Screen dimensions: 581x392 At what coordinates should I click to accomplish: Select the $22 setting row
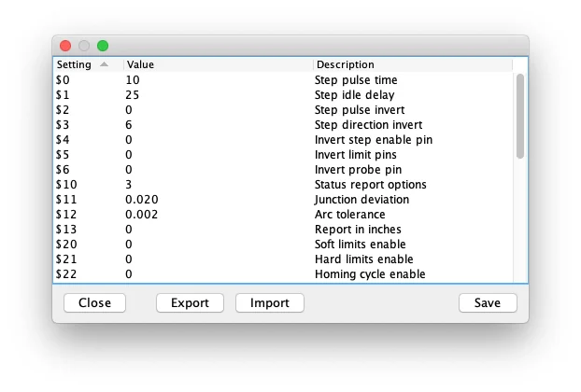[x=283, y=273]
